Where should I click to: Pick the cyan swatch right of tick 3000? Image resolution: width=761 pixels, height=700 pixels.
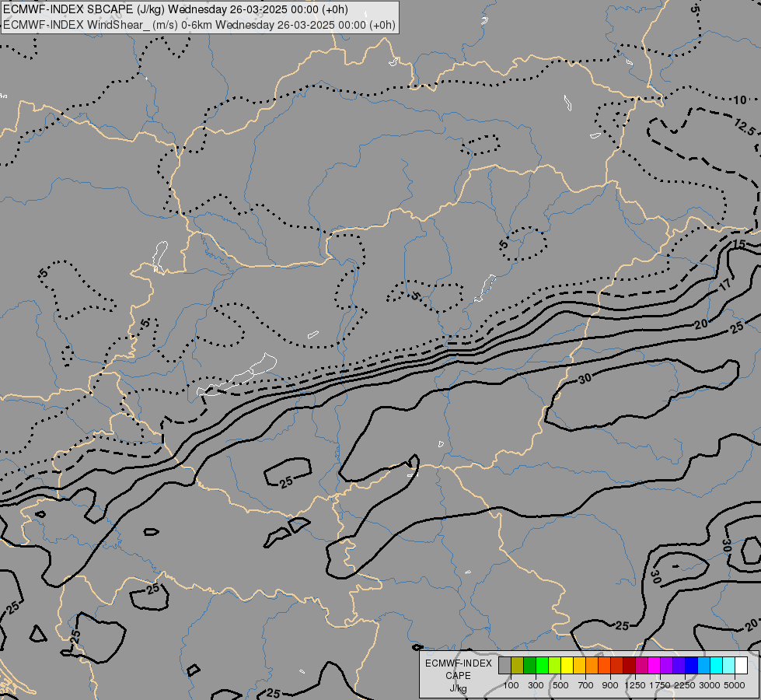(x=717, y=665)
